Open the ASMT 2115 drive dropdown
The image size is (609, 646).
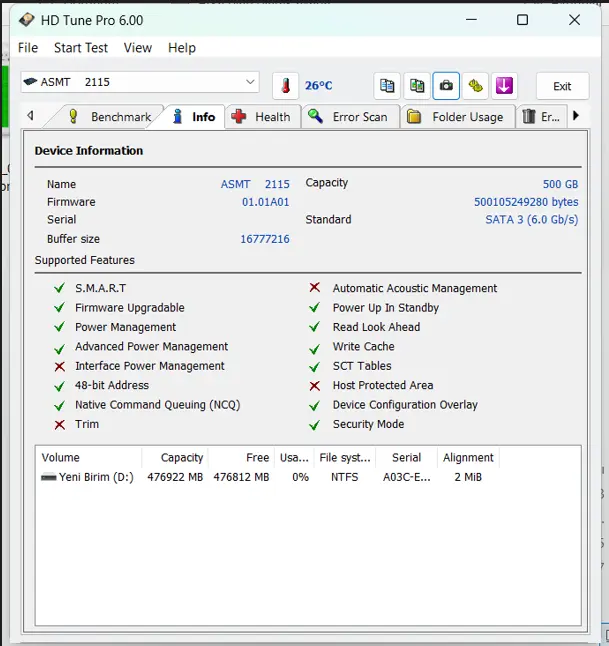coord(140,82)
